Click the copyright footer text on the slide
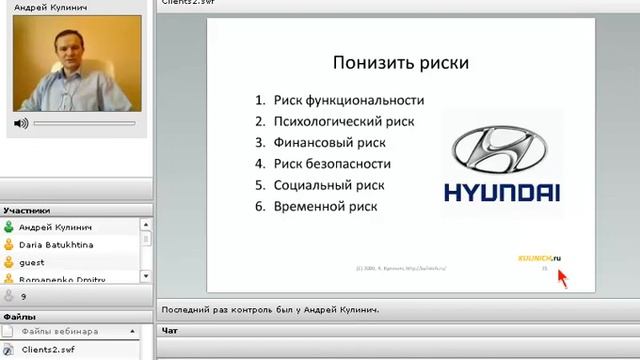The image size is (640, 360). [x=401, y=268]
